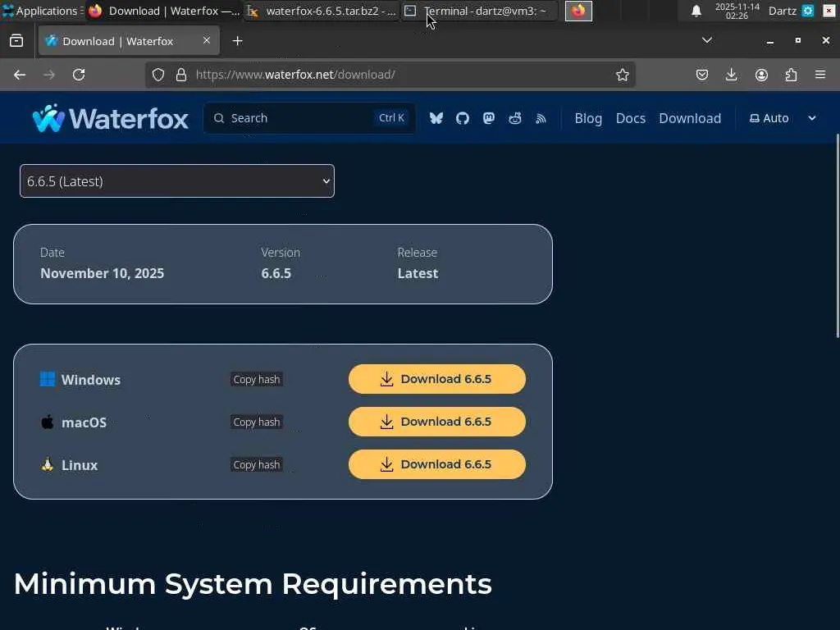Open the Docs page
Screen dimensions: 840x630
[x=631, y=118]
